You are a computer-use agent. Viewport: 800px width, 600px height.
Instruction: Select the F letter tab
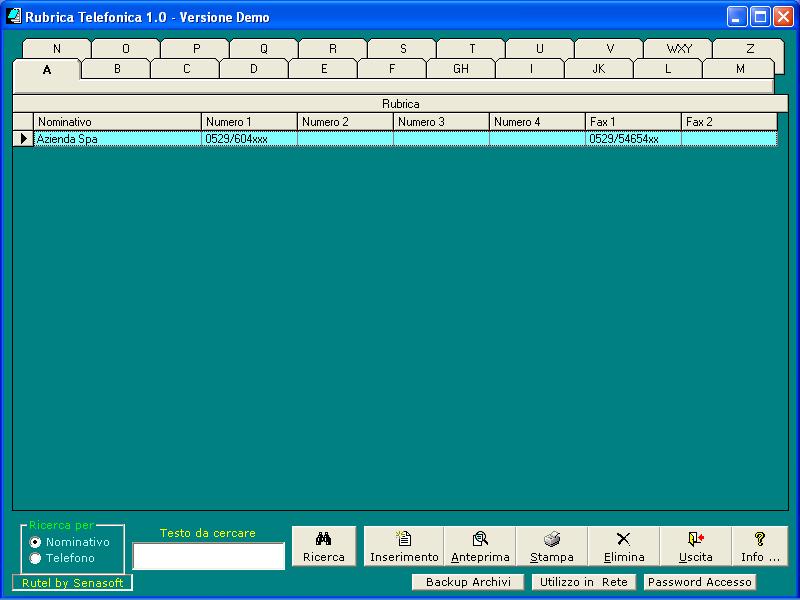point(392,69)
